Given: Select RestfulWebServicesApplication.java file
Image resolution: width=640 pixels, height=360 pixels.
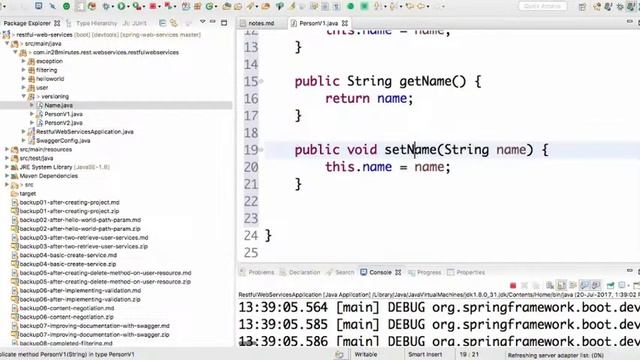Looking at the screenshot, I should coord(84,132).
